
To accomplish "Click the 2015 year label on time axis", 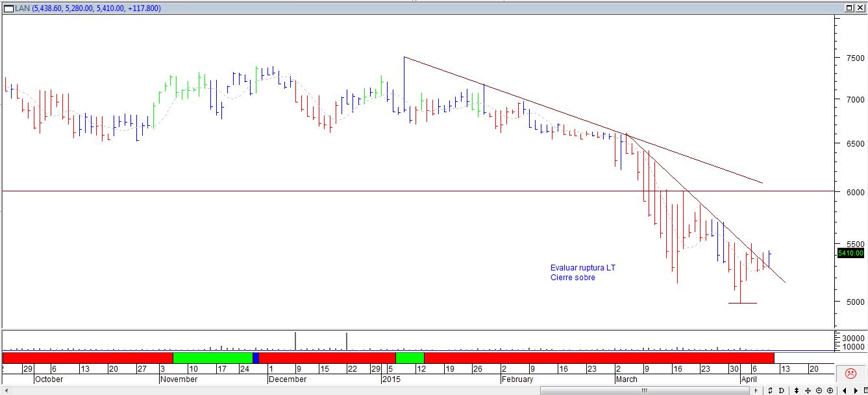I will (392, 379).
